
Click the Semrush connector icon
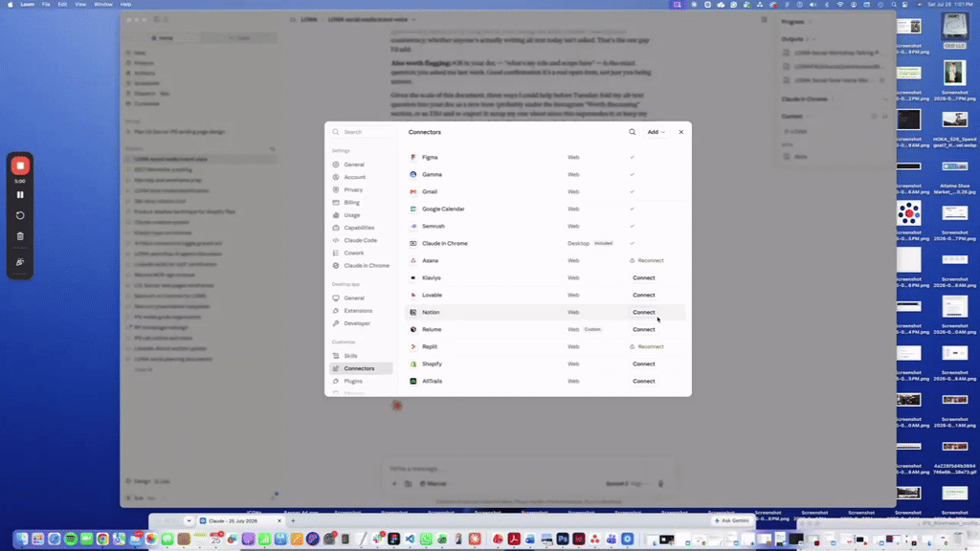(x=413, y=226)
